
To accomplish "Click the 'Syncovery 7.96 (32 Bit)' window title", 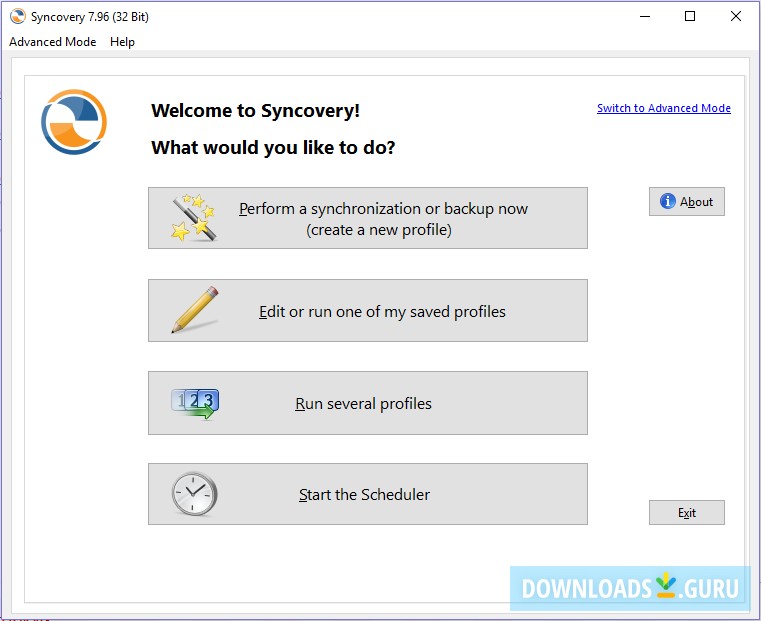I will (x=90, y=16).
